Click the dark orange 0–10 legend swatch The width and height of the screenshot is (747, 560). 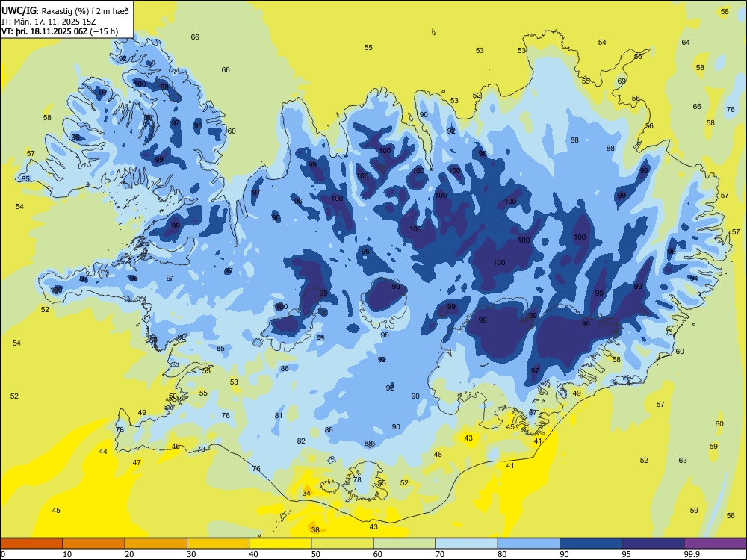[x=31, y=544]
